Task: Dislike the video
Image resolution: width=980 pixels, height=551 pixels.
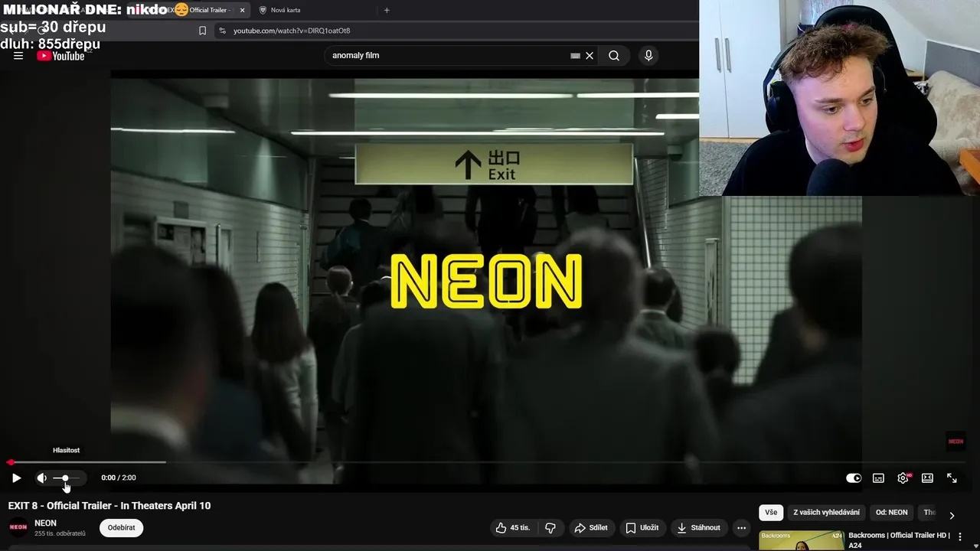Action: pos(550,527)
